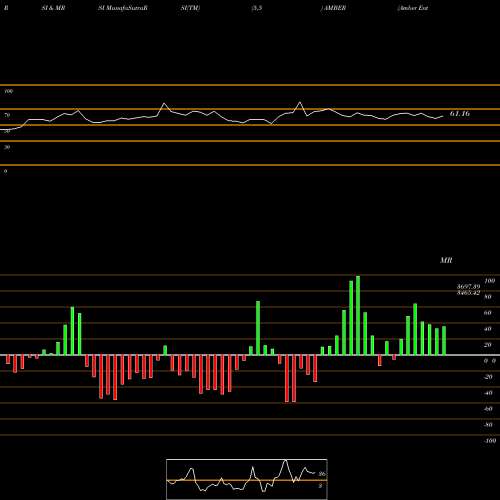This screenshot has width=500, height=500.
Task: Click the -20 label on MR axis
Action: pos(488,377)
